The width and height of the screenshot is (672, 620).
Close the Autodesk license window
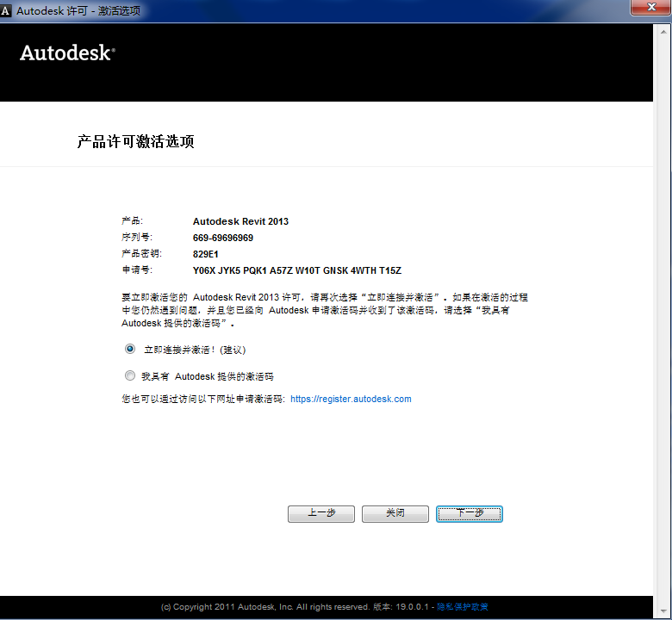[651, 7]
